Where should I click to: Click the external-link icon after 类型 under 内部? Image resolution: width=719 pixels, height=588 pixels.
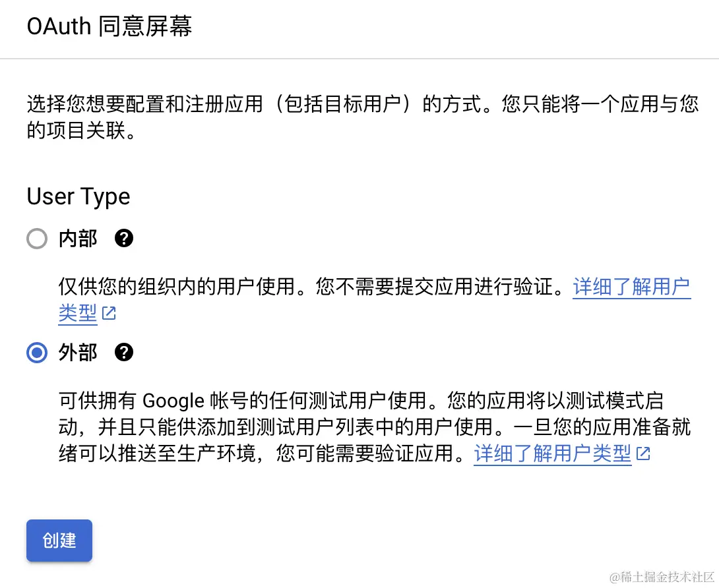click(109, 314)
